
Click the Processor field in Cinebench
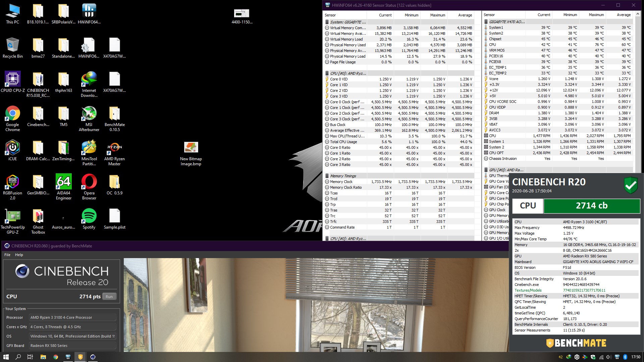point(73,317)
